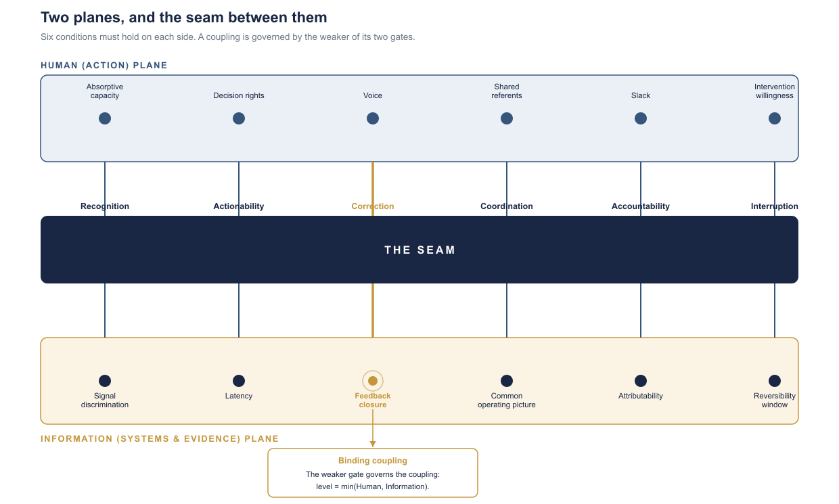The height and width of the screenshot is (504, 839).
Task: Click the Voice node dot
Action: click(373, 118)
